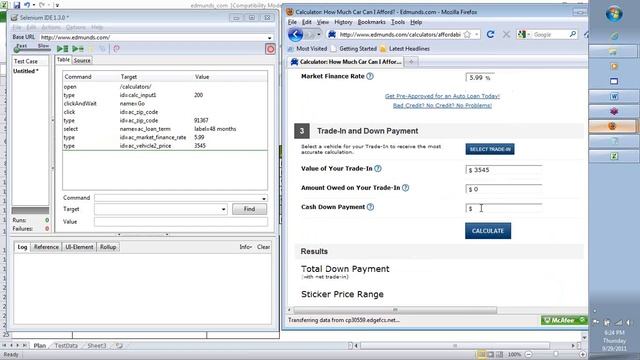This screenshot has height=360, width=640.
Task: Open the UI-Element tab
Action: (79, 247)
